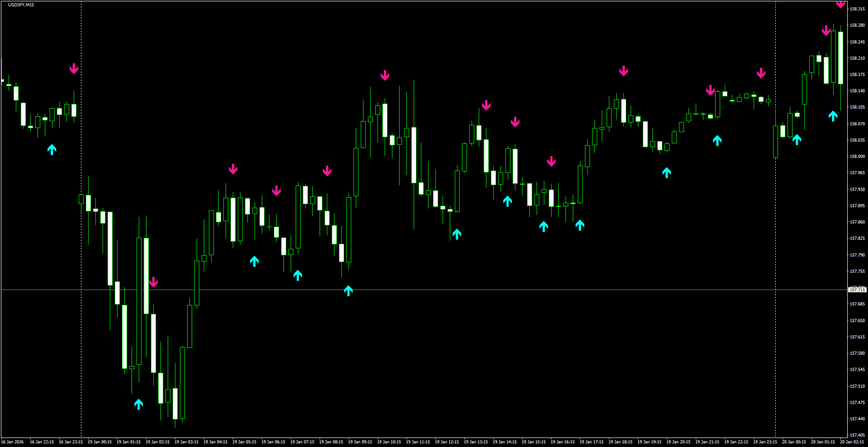Select the 19 Jan 00:15 time label

click(99, 442)
